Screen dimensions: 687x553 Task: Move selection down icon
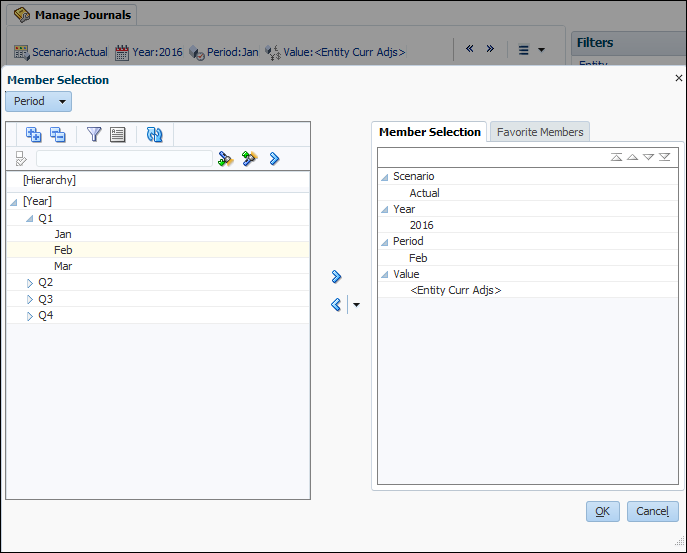tap(648, 157)
